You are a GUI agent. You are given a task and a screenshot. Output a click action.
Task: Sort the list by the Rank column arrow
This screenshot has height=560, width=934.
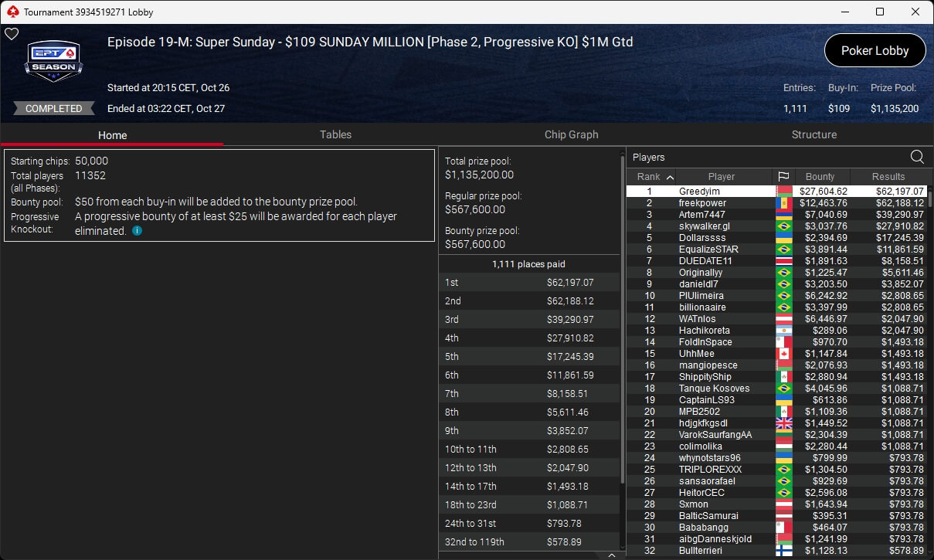coord(670,177)
